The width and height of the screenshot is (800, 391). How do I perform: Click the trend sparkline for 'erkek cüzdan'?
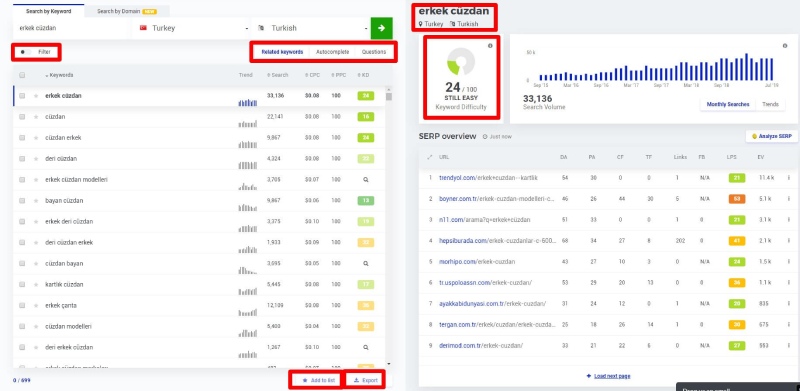coord(247,102)
